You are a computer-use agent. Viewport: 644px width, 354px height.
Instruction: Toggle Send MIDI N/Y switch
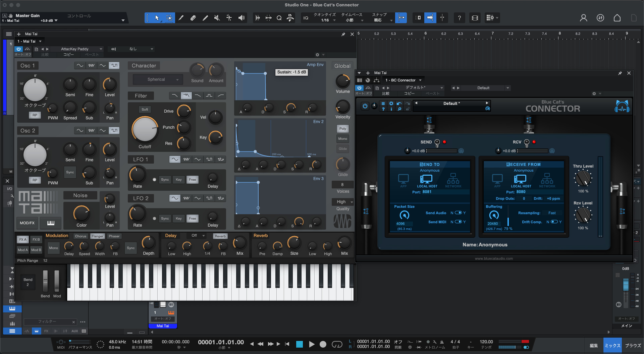458,222
